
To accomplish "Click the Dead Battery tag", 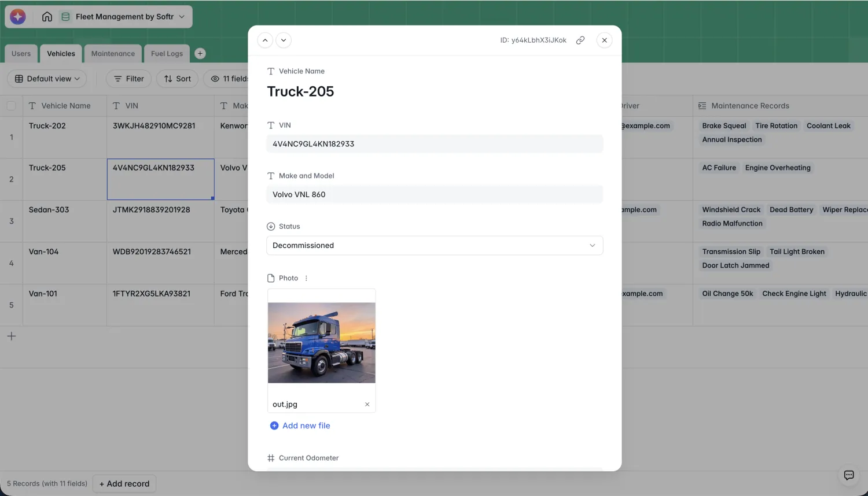I will (x=791, y=210).
